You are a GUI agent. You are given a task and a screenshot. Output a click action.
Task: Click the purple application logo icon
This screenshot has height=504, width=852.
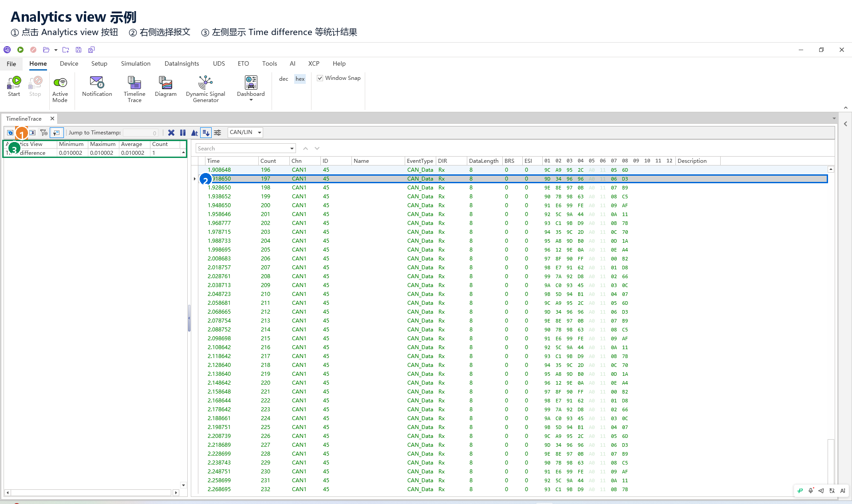pyautogui.click(x=7, y=50)
